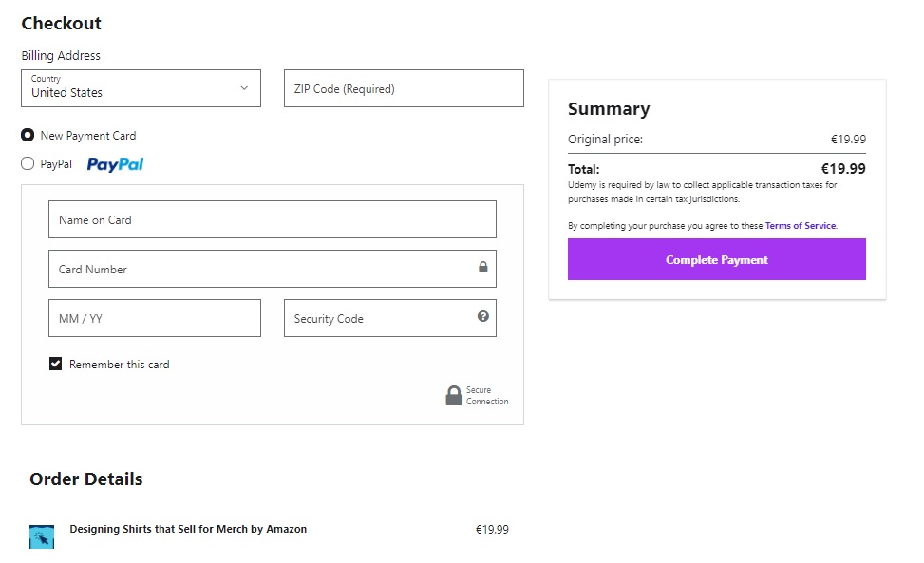The image size is (924, 563).
Task: Open the Country dropdown
Action: tap(141, 88)
